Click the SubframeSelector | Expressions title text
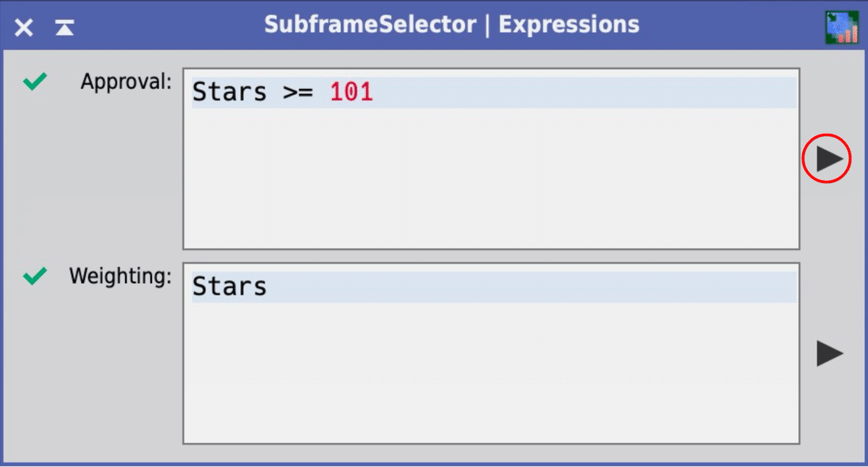This screenshot has width=868, height=467. point(451,25)
